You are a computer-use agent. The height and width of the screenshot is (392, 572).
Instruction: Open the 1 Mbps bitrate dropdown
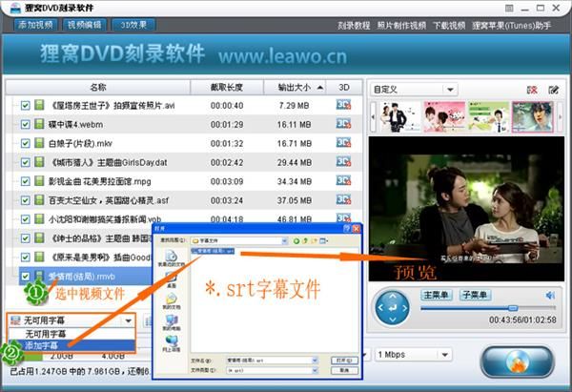coord(444,355)
